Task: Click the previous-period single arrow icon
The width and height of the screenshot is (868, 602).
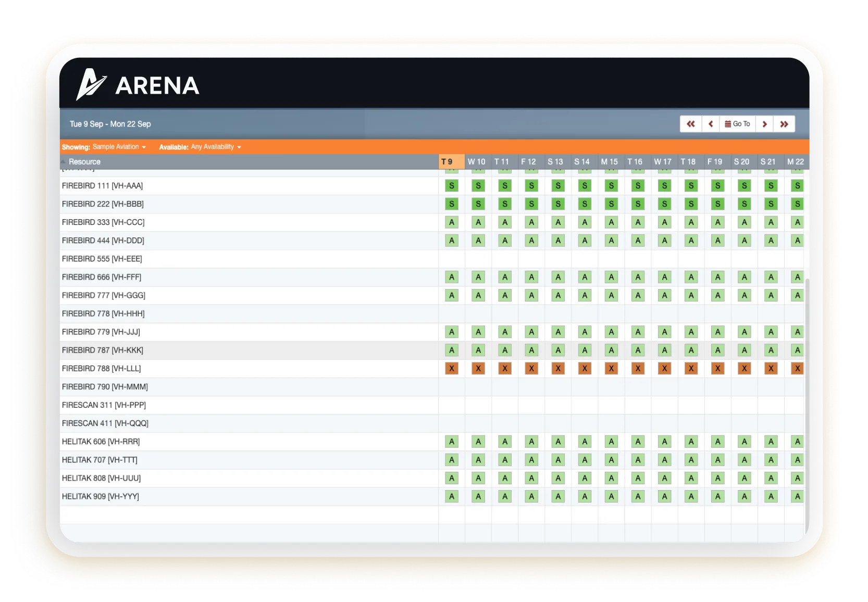Action: pyautogui.click(x=711, y=124)
